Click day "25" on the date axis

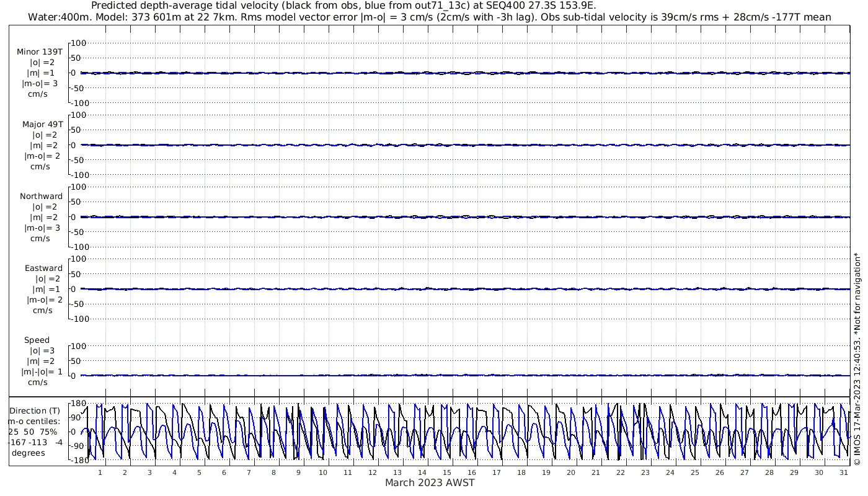[x=695, y=472]
